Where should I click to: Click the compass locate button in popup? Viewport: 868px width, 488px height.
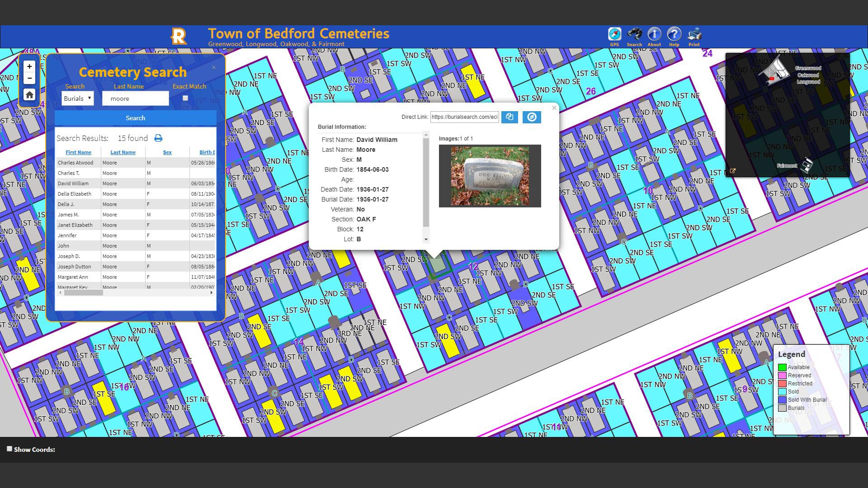pos(532,117)
